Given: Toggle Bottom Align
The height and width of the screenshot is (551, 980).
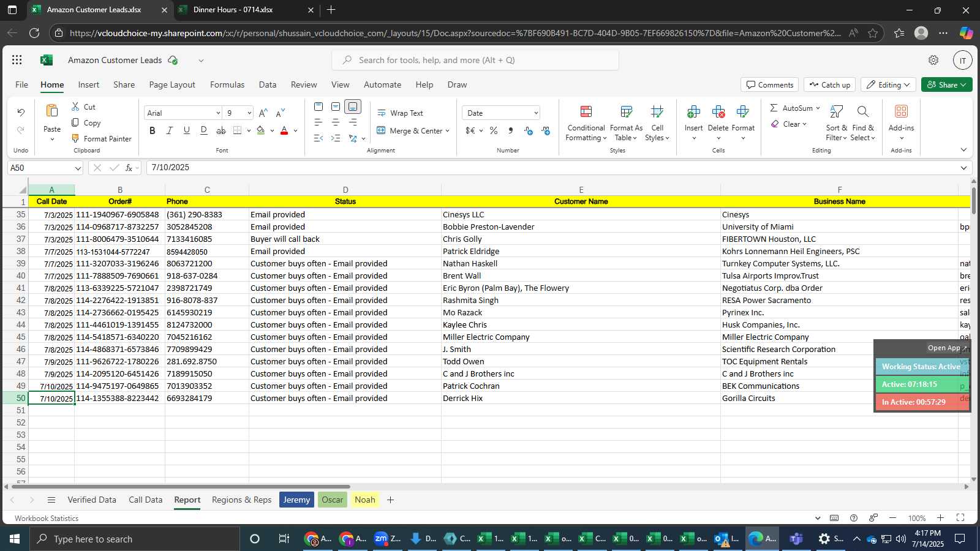Looking at the screenshot, I should tap(353, 107).
